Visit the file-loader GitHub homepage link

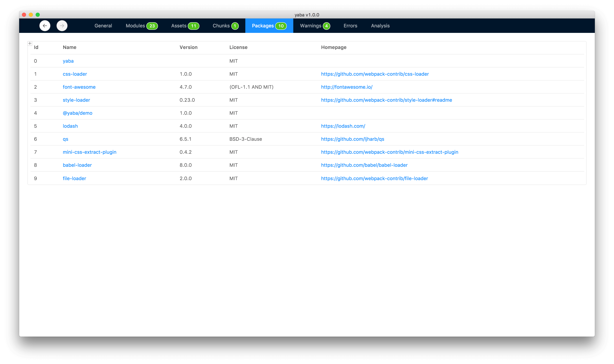[374, 178]
